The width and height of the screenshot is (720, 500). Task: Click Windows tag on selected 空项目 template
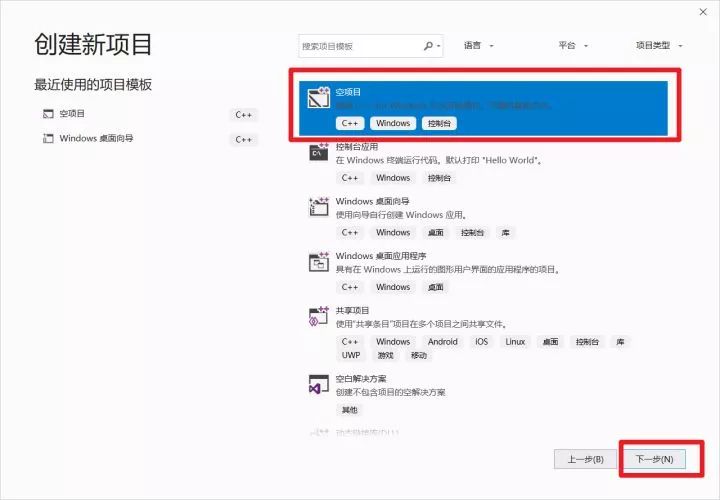click(393, 124)
